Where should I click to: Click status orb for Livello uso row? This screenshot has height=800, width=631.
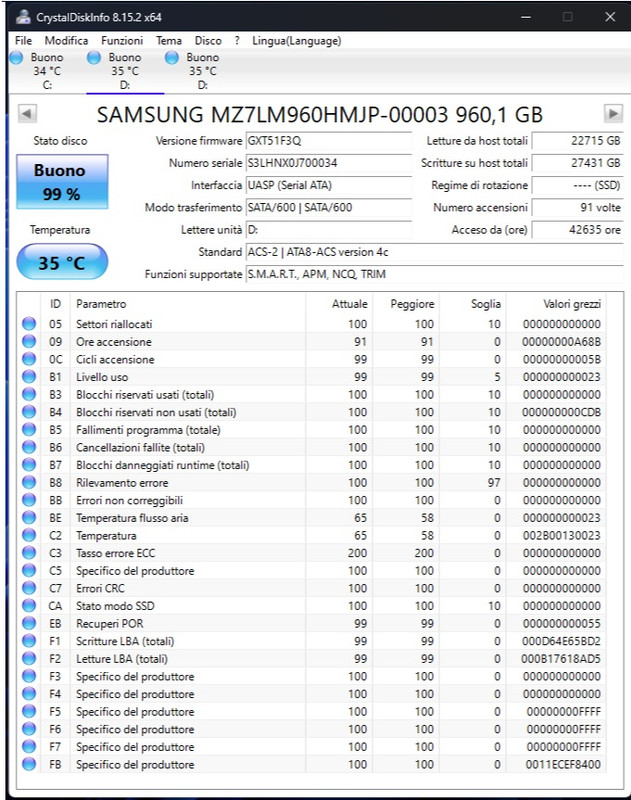(29, 377)
